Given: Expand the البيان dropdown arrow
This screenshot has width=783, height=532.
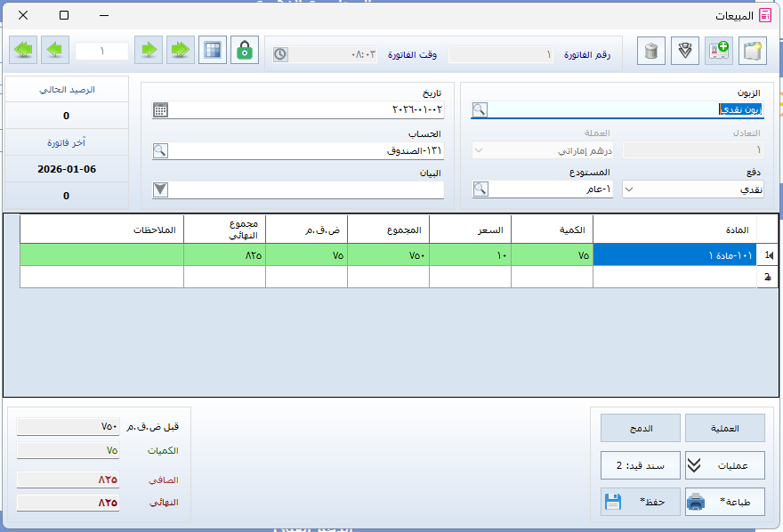Looking at the screenshot, I should coord(160,189).
